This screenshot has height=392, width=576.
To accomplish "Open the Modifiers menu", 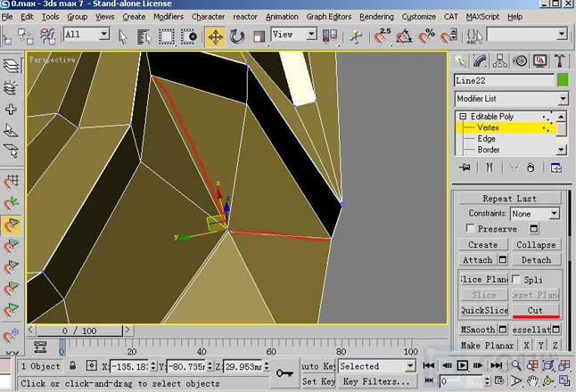I will (169, 17).
